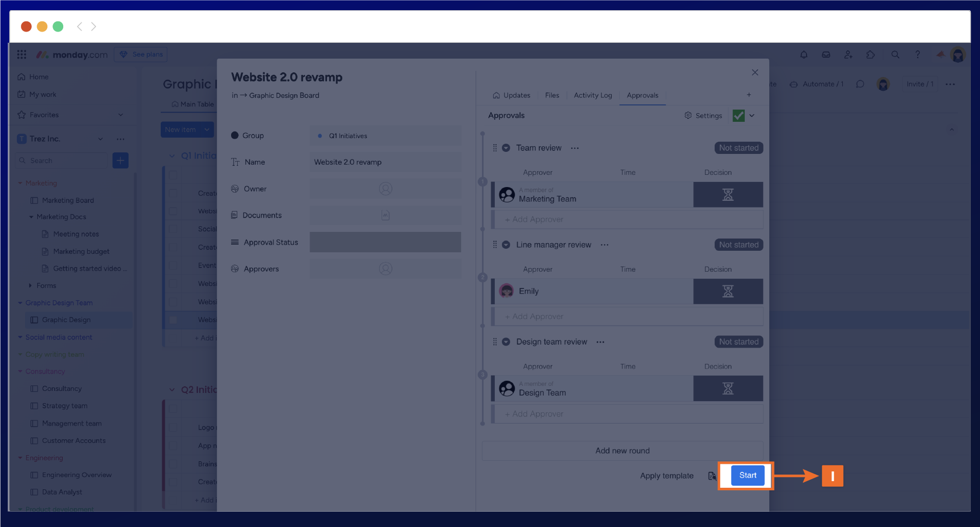980x527 pixels.
Task: Open the Updates tab
Action: click(511, 95)
